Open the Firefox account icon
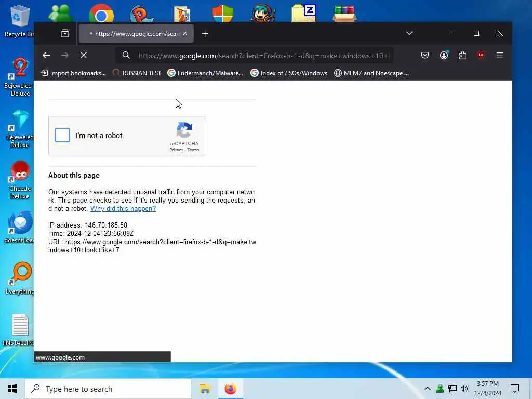 click(x=444, y=55)
